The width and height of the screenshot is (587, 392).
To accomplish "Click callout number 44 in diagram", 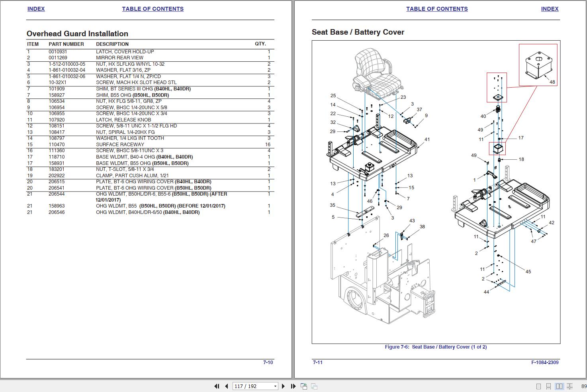I will 486,292.
